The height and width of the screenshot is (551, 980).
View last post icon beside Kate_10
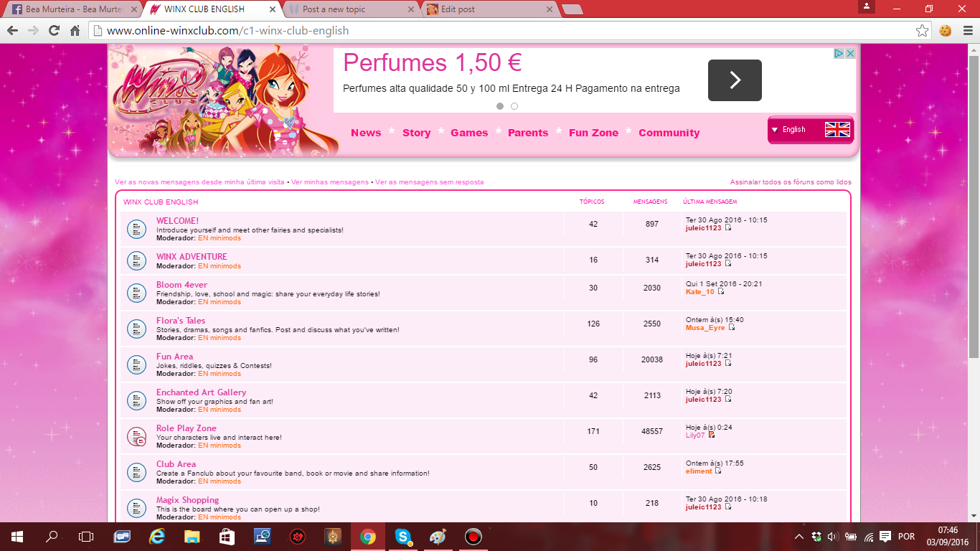pyautogui.click(x=721, y=291)
